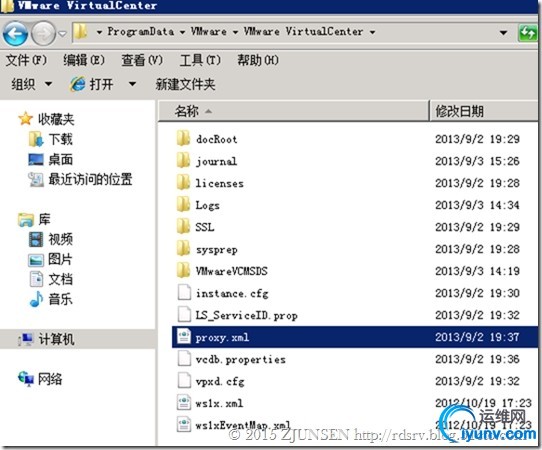Screen dimensions: 542x450
Task: Select the 计算机 computer item
Action: (x=46, y=339)
